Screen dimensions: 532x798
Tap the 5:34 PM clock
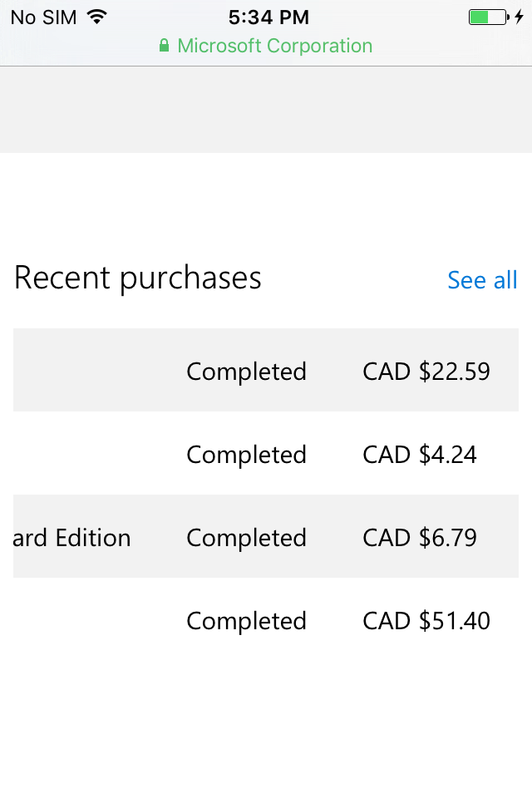268,17
